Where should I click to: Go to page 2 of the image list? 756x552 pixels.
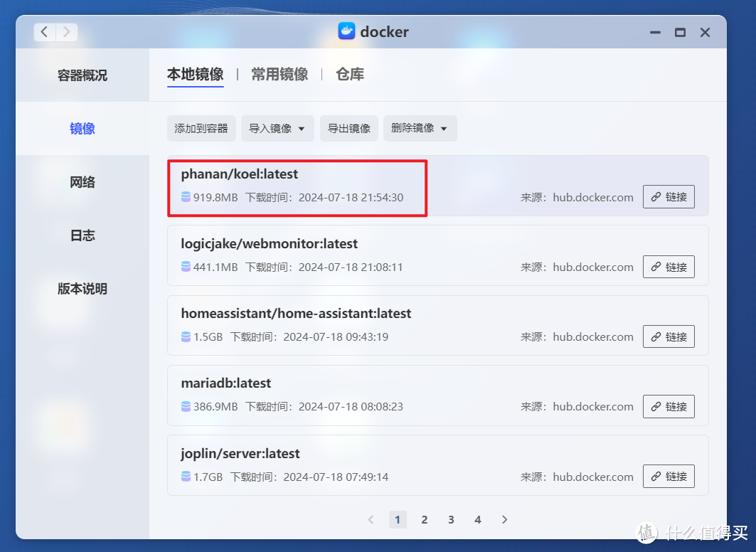[x=425, y=519]
